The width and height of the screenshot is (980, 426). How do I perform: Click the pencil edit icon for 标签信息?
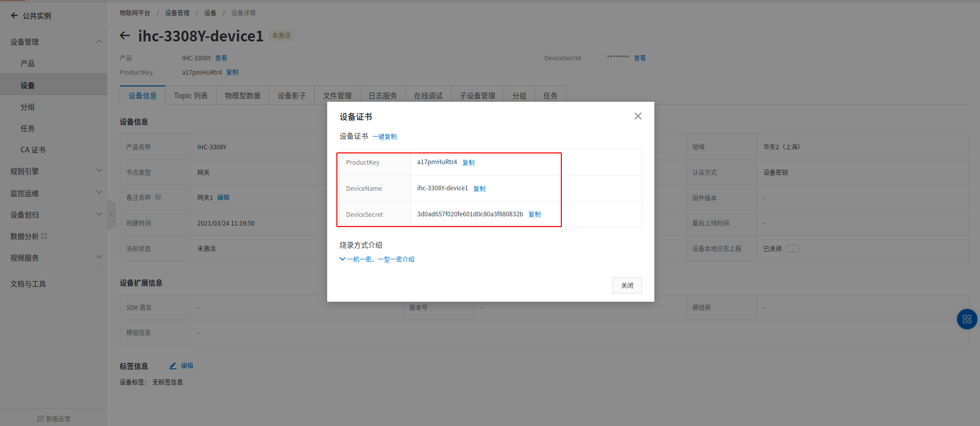point(173,366)
